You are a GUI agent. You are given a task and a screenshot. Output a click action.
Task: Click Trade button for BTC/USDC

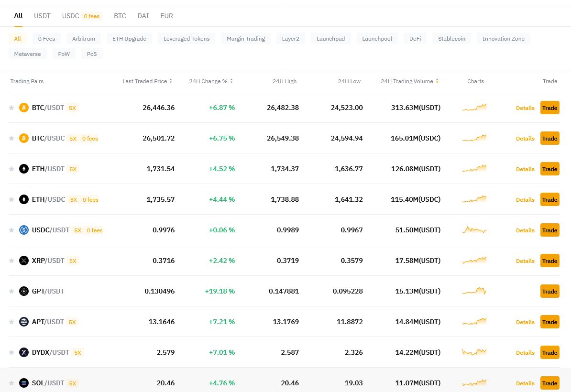(x=549, y=138)
